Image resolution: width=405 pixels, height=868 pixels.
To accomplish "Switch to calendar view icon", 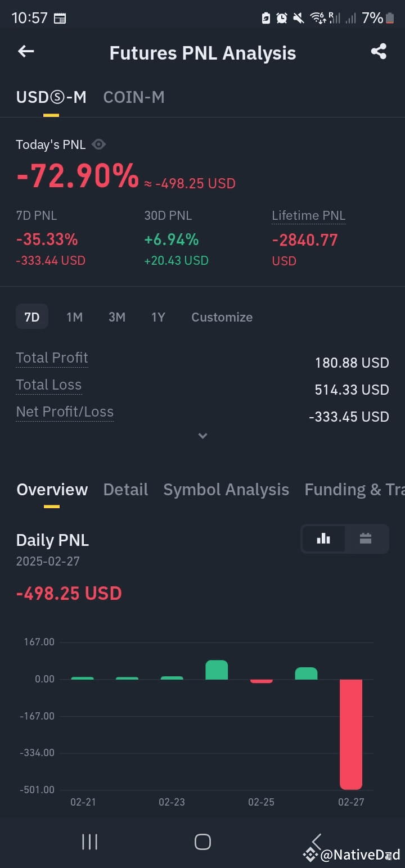I will click(366, 539).
